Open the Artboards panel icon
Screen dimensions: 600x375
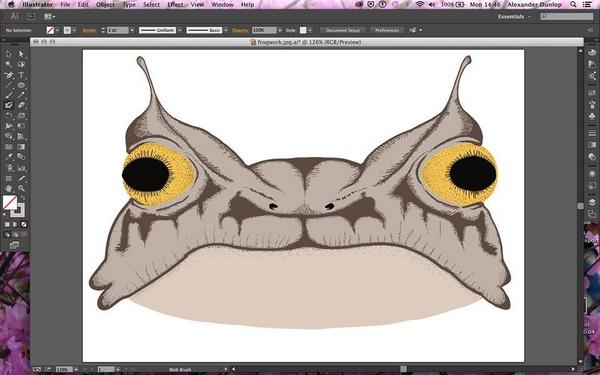592,214
